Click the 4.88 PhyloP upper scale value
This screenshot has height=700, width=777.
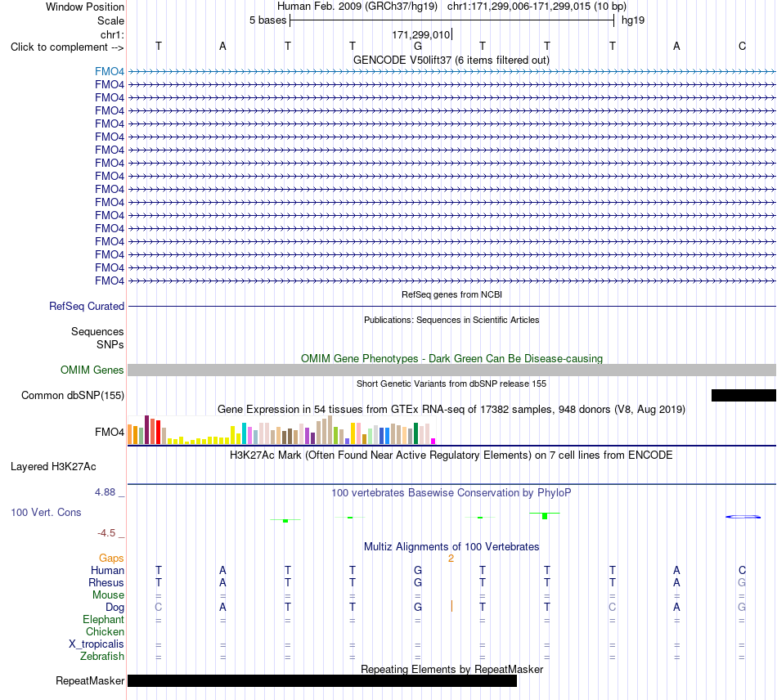pyautogui.click(x=105, y=492)
